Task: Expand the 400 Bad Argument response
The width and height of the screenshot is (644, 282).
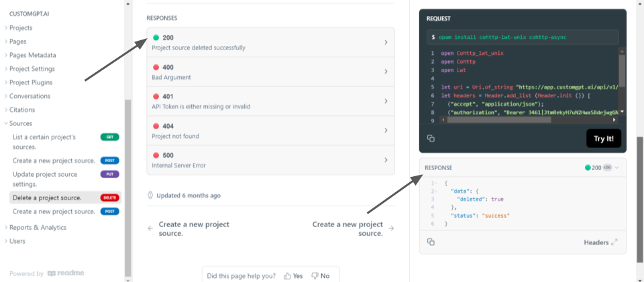Action: [x=270, y=72]
